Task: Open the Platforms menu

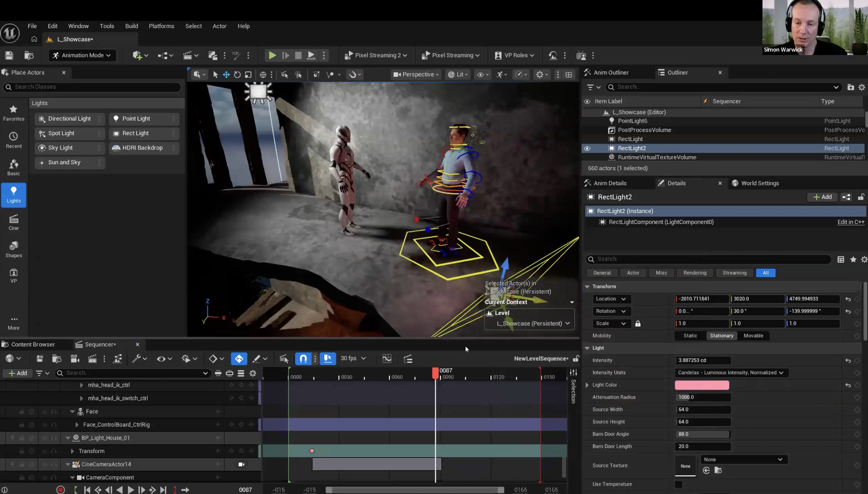Action: point(161,26)
